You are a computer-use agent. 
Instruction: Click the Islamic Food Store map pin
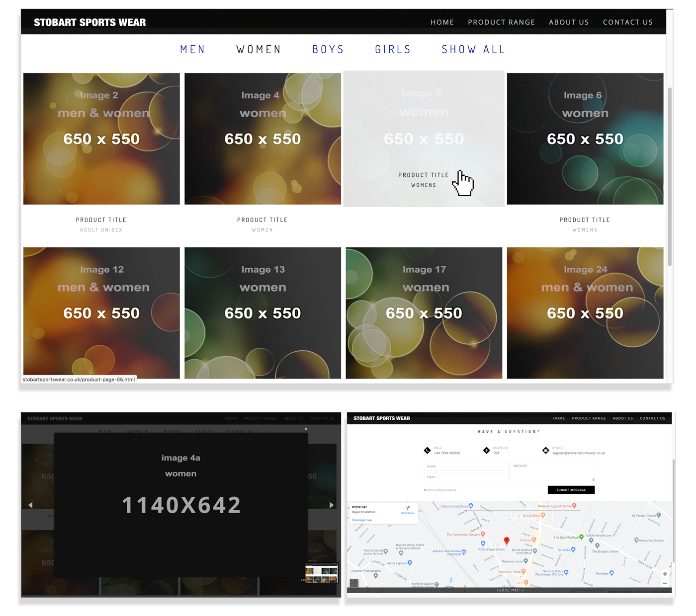470,506
